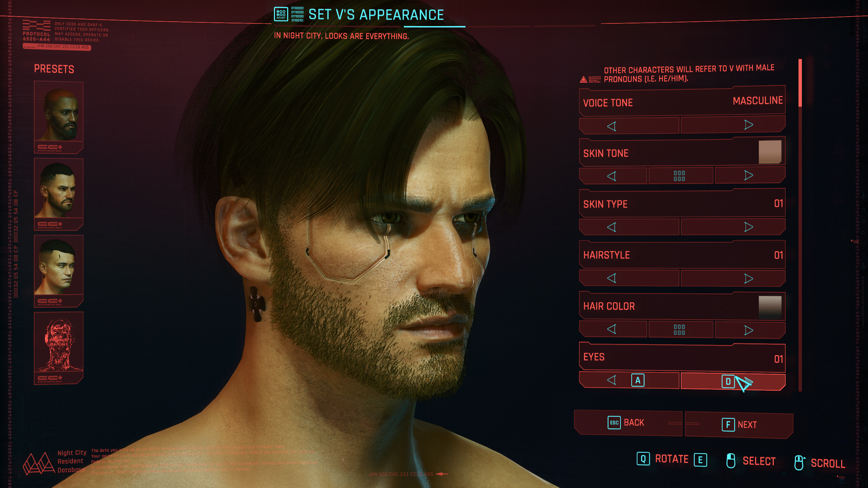Viewport: 868px width, 488px height.
Task: Select the second preset with dark beard
Action: (x=59, y=194)
